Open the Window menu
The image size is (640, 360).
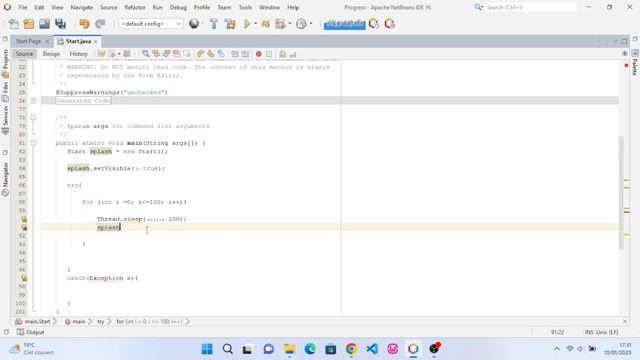pos(269,7)
